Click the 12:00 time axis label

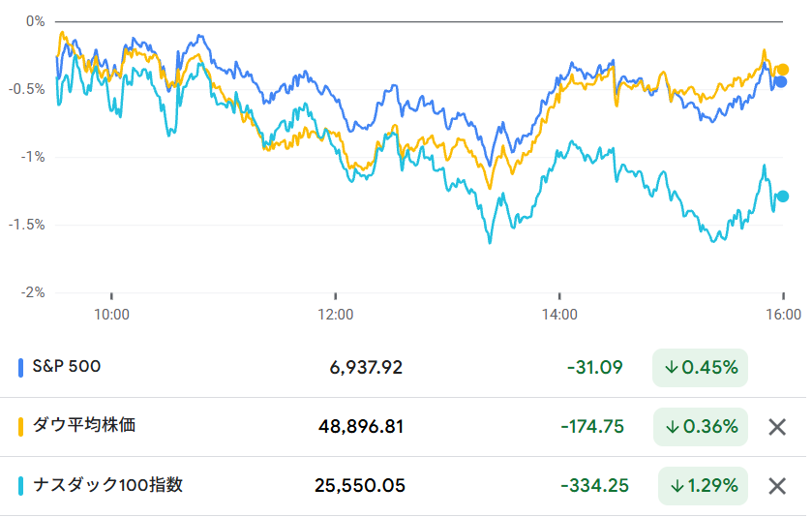tap(335, 315)
